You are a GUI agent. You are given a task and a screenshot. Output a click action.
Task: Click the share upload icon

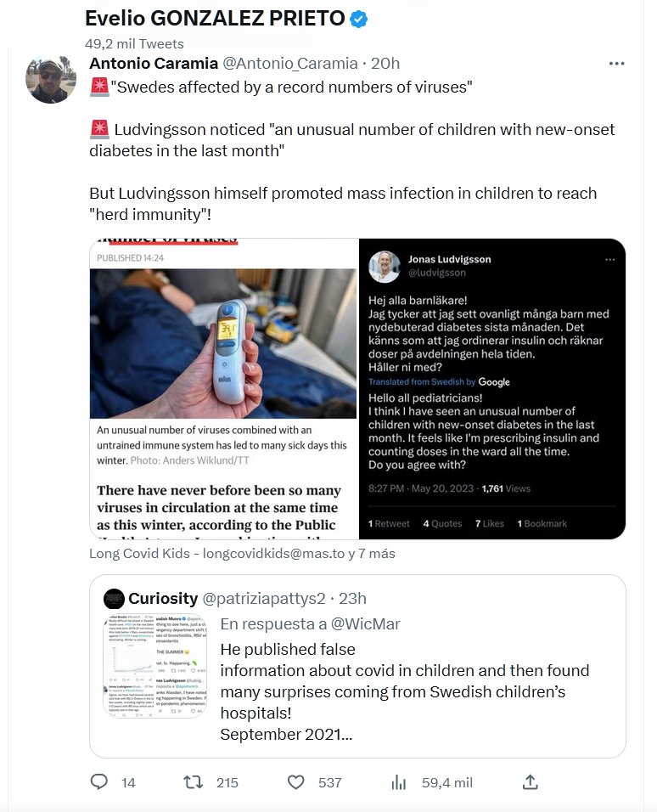point(530,781)
